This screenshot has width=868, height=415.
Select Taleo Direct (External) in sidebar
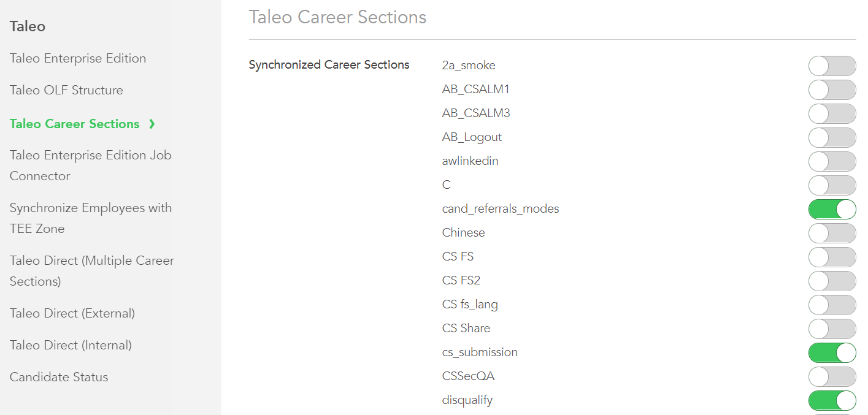coord(72,313)
